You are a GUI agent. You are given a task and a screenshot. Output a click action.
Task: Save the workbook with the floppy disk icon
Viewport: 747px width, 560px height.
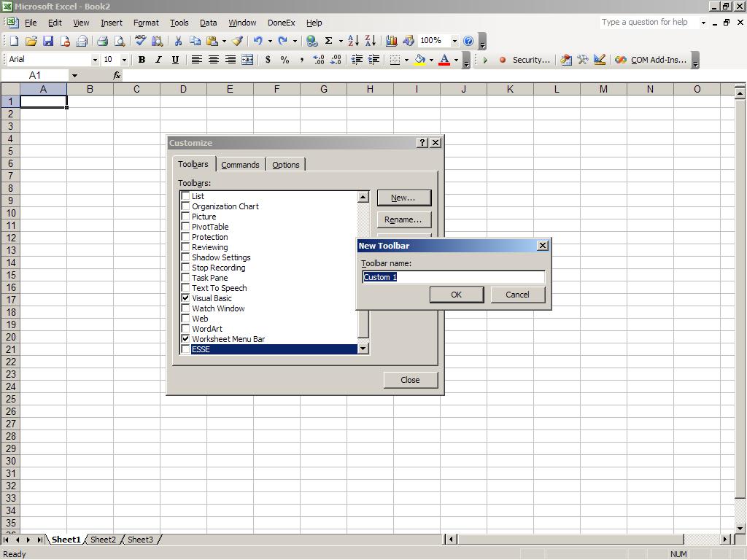[48, 41]
